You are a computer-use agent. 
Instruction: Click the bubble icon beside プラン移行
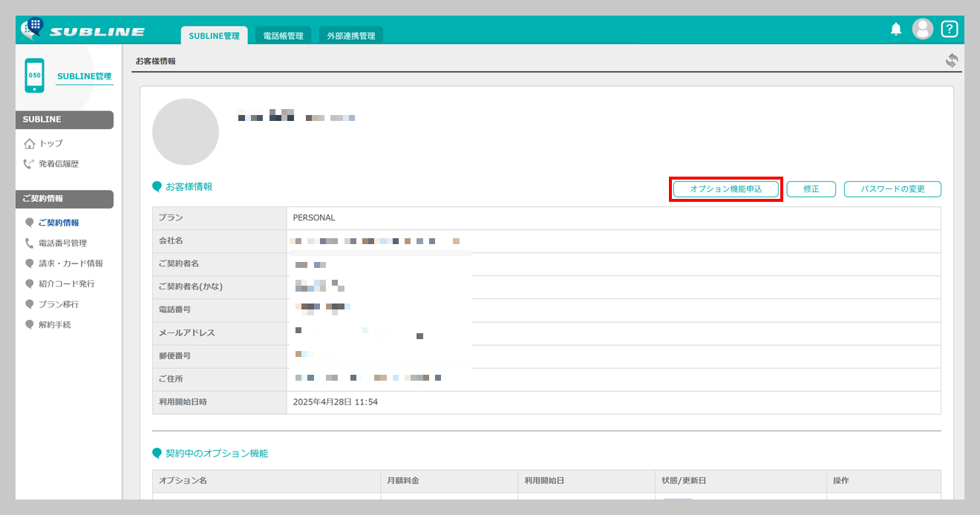click(x=30, y=304)
